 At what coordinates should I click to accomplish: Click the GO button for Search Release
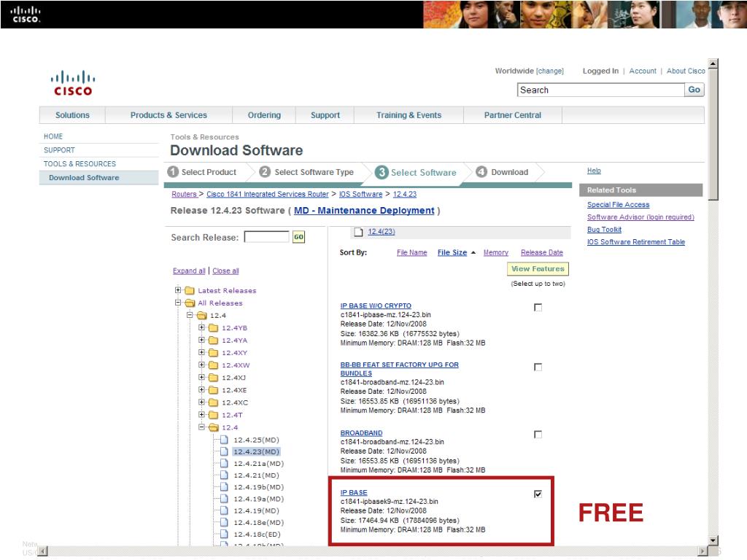(x=298, y=237)
